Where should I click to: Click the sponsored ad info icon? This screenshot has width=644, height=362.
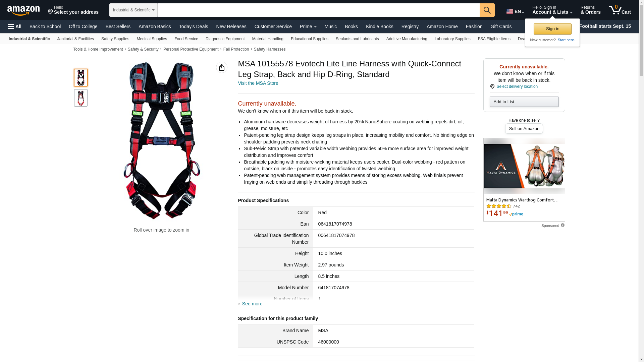tap(562, 225)
